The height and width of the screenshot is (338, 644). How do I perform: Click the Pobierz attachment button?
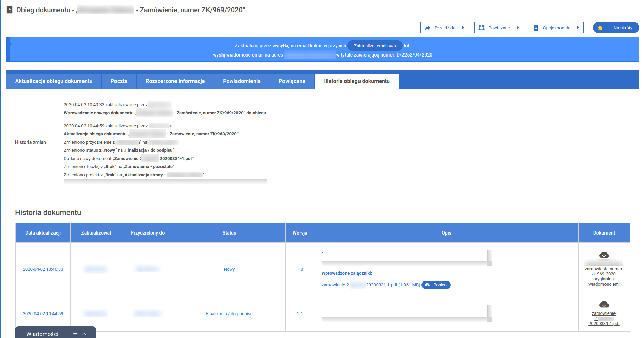tap(436, 285)
